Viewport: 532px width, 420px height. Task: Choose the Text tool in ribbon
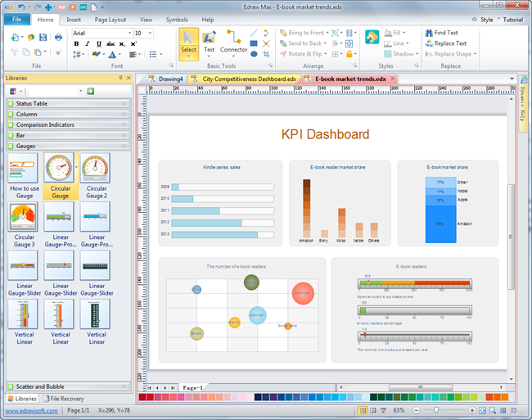209,43
